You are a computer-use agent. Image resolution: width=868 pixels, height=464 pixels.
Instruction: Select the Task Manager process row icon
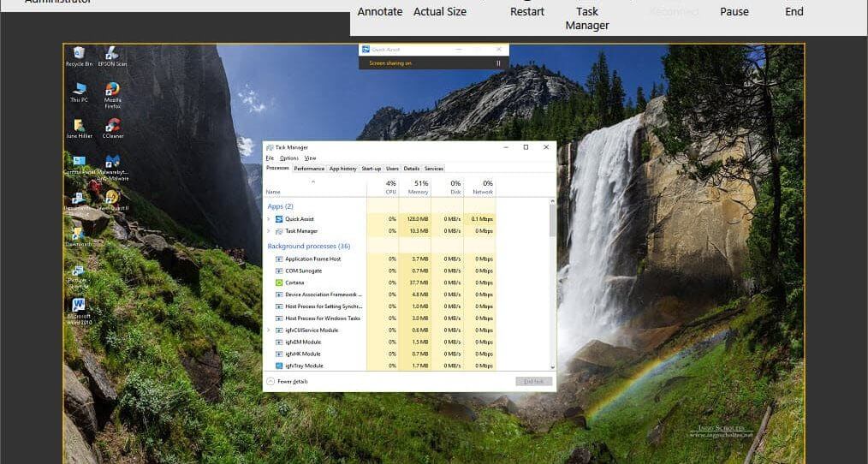279,231
